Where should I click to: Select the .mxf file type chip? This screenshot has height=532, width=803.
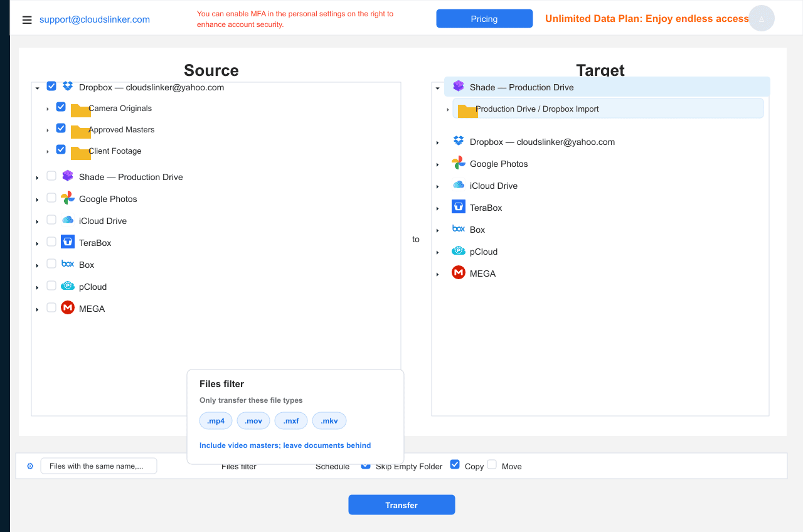coord(291,421)
